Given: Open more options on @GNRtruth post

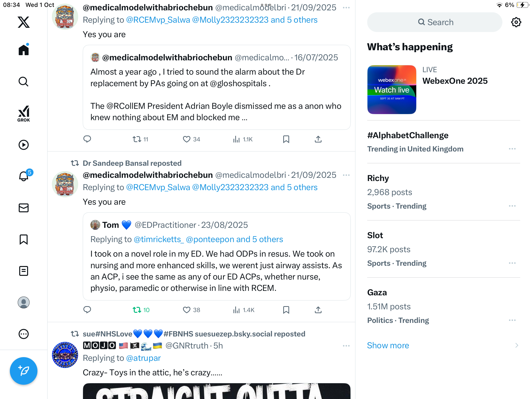Looking at the screenshot, I should [346, 346].
